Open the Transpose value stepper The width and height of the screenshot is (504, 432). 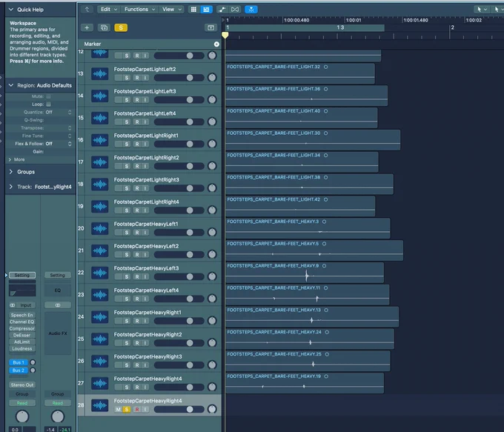[70, 128]
